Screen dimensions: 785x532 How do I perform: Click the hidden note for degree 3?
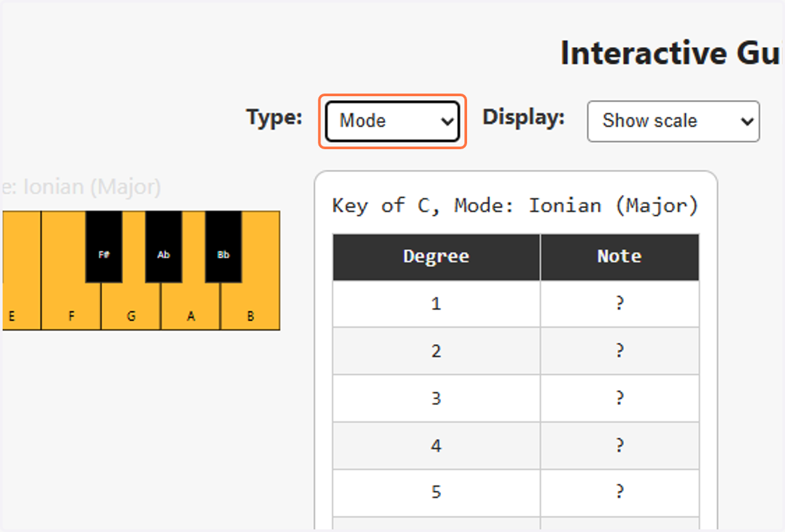click(x=619, y=398)
